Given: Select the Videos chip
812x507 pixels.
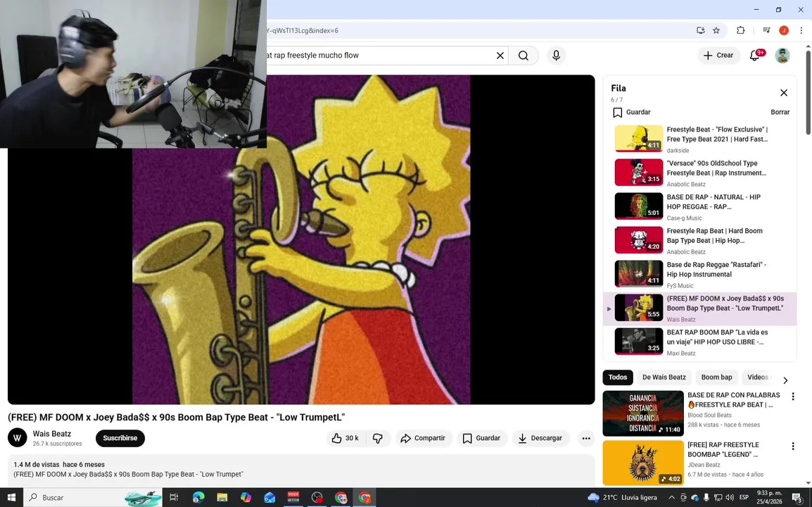Looking at the screenshot, I should pyautogui.click(x=758, y=377).
